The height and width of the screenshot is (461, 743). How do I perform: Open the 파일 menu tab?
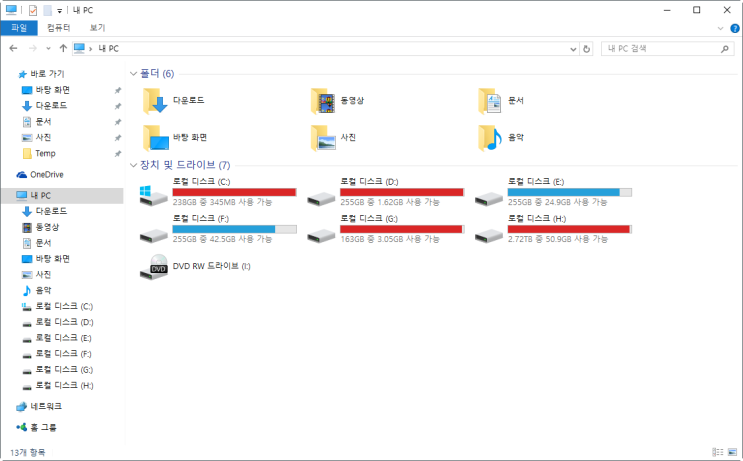[x=19, y=28]
